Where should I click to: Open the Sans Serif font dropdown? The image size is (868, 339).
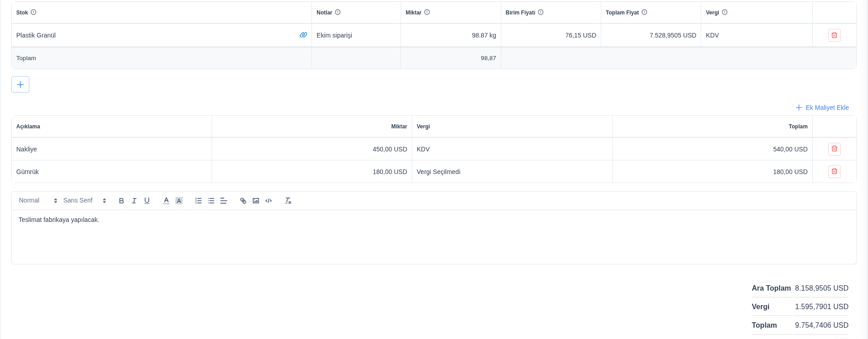point(85,201)
